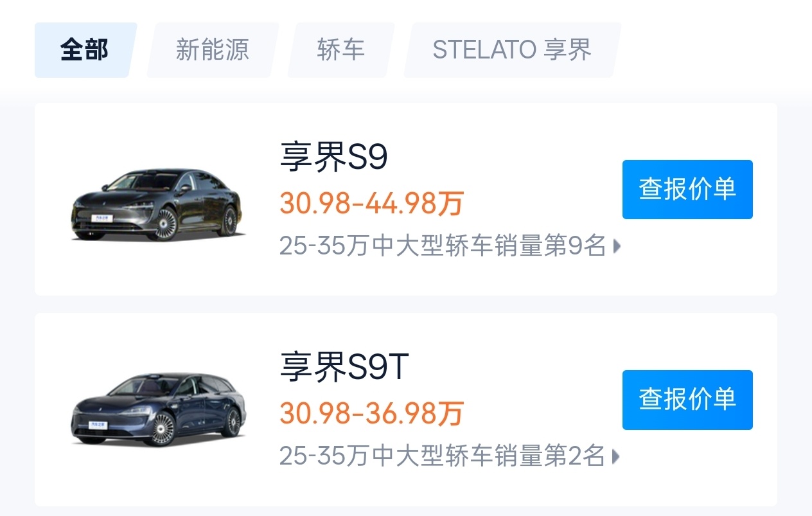
Task: Tap 查报价单 for the 享界S9T
Action: tap(687, 400)
